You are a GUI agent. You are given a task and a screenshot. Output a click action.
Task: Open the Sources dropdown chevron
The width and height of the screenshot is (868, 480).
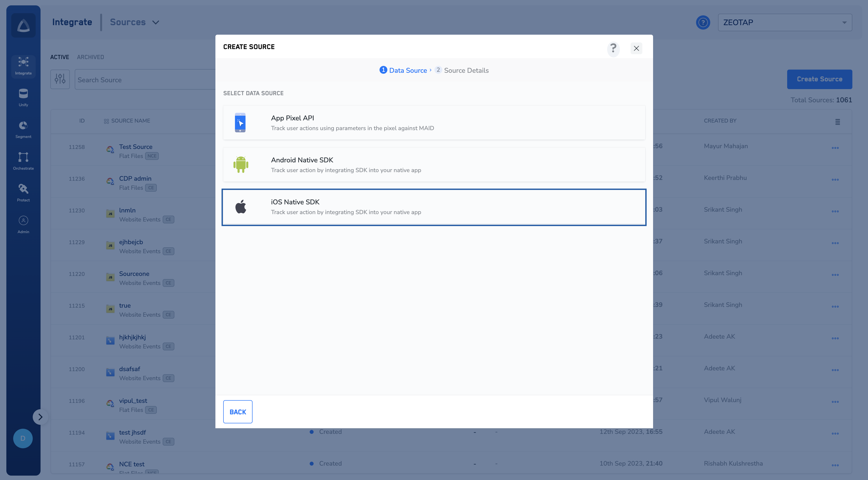155,22
